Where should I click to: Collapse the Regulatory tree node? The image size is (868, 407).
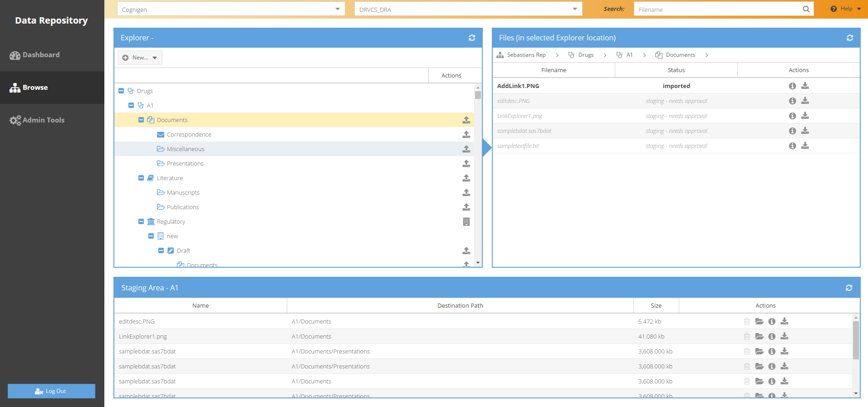pos(141,222)
